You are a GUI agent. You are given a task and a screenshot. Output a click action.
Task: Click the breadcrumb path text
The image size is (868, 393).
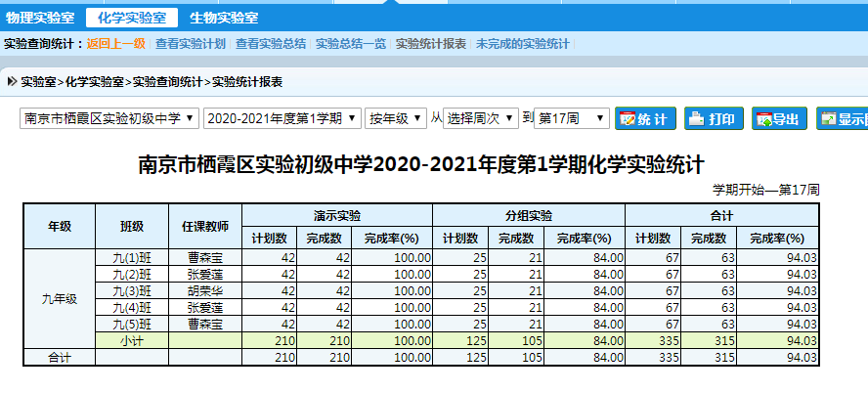(x=152, y=82)
